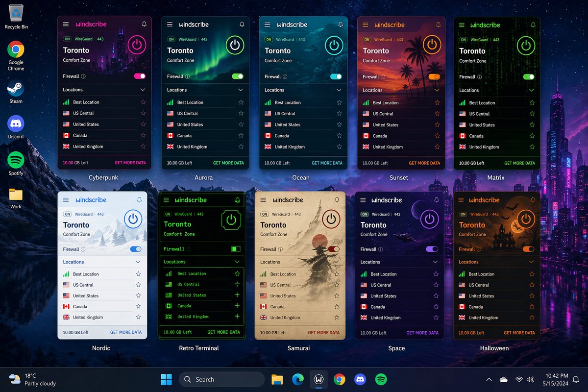Open the weather widget showing 18°C

pos(32,379)
